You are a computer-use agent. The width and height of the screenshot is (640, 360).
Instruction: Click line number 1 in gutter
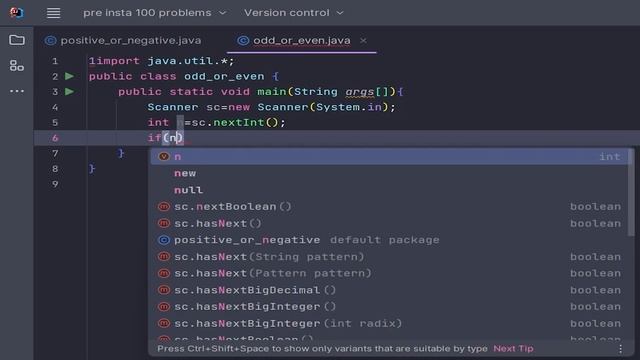pos(55,61)
